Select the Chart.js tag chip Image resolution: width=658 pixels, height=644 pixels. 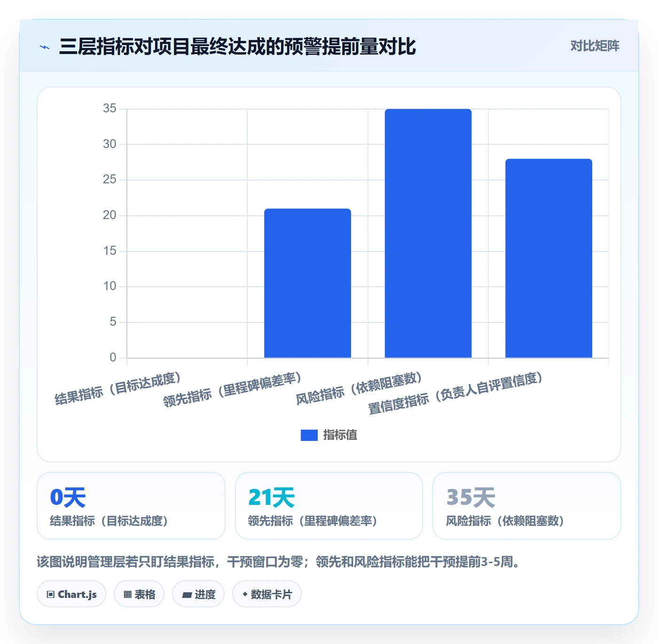[71, 594]
